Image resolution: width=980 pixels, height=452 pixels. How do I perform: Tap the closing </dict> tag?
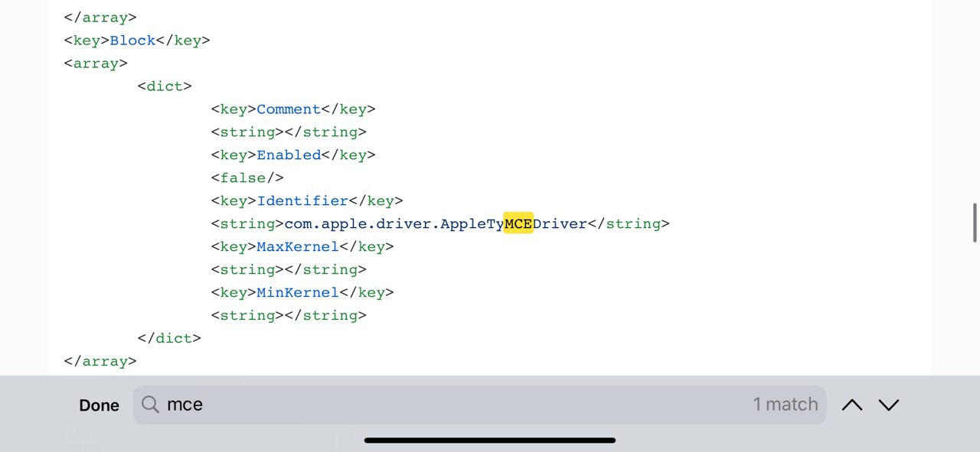pos(169,339)
